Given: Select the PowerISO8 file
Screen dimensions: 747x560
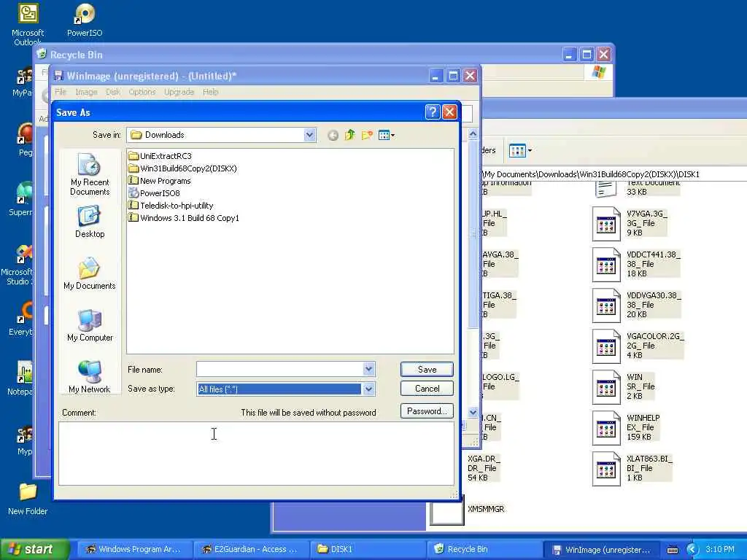Looking at the screenshot, I should (x=155, y=192).
